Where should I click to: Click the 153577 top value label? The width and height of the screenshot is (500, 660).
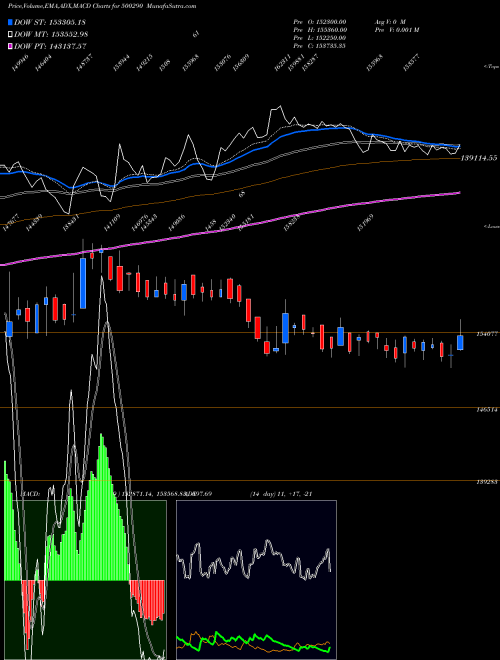click(412, 62)
